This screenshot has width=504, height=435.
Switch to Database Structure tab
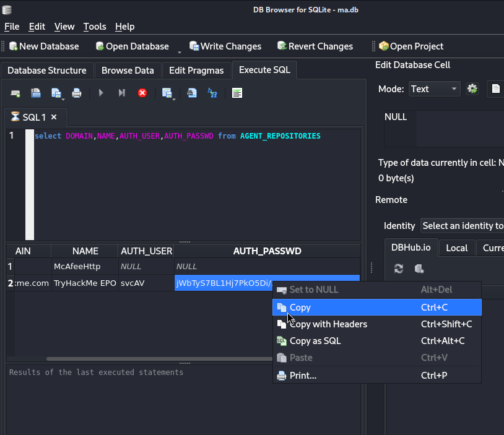click(x=47, y=71)
